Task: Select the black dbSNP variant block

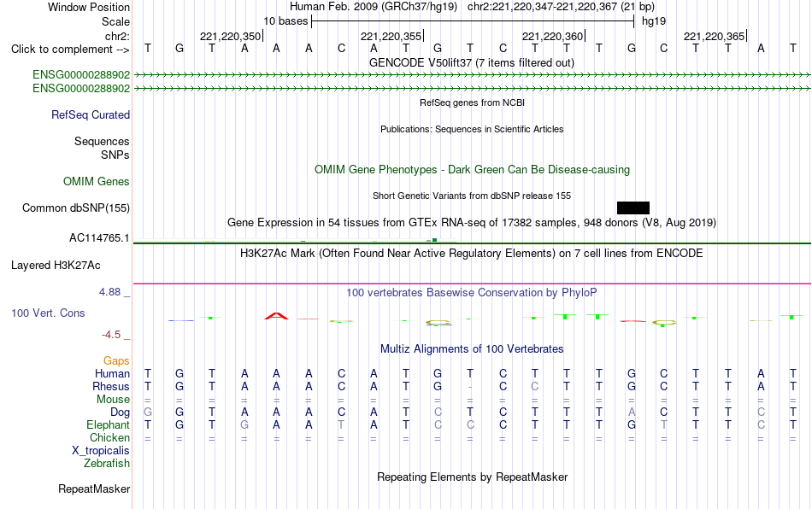Action: (633, 208)
